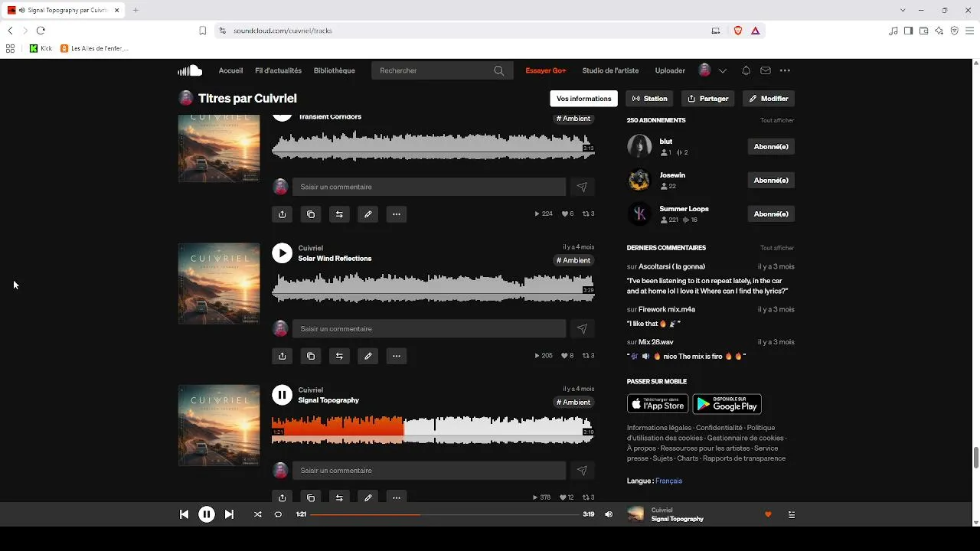
Task: Skip to next track in player bar
Action: pos(229,514)
